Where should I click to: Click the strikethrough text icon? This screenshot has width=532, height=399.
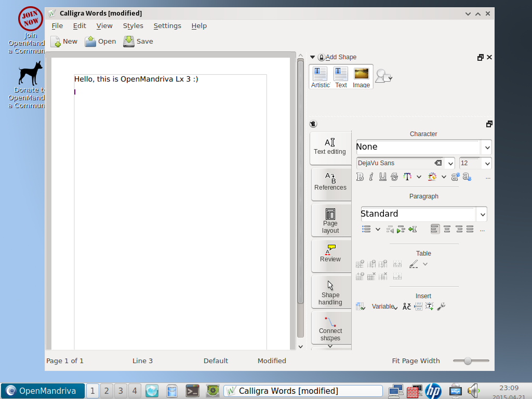point(394,177)
